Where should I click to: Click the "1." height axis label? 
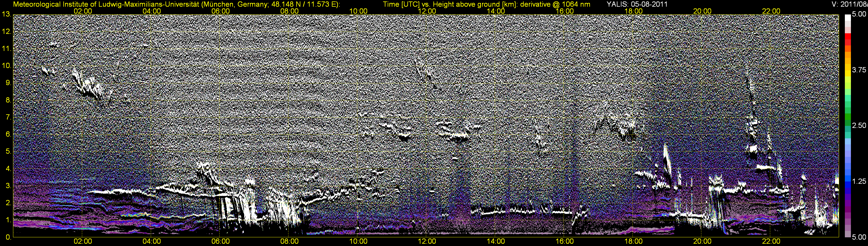[x=8, y=220]
